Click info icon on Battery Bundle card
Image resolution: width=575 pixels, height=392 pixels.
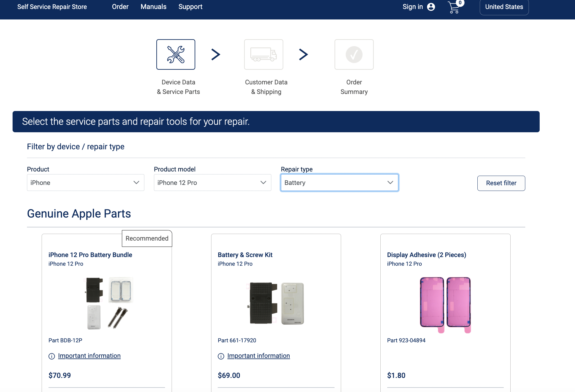pos(52,356)
